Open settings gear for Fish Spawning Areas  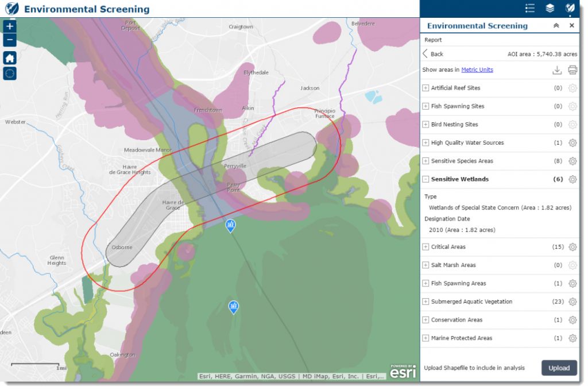[x=572, y=284]
